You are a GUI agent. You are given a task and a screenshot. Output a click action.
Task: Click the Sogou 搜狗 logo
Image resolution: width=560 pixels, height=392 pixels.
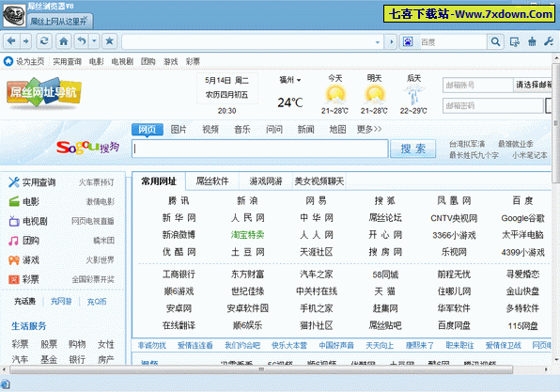pyautogui.click(x=88, y=147)
